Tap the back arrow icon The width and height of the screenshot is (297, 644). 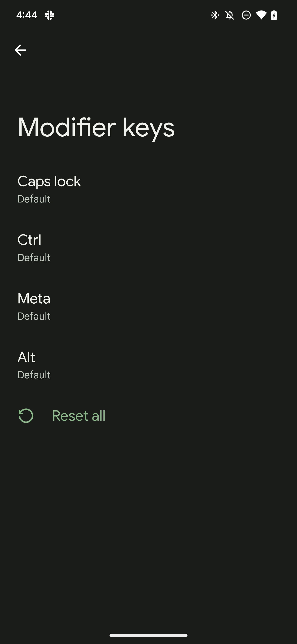click(20, 50)
